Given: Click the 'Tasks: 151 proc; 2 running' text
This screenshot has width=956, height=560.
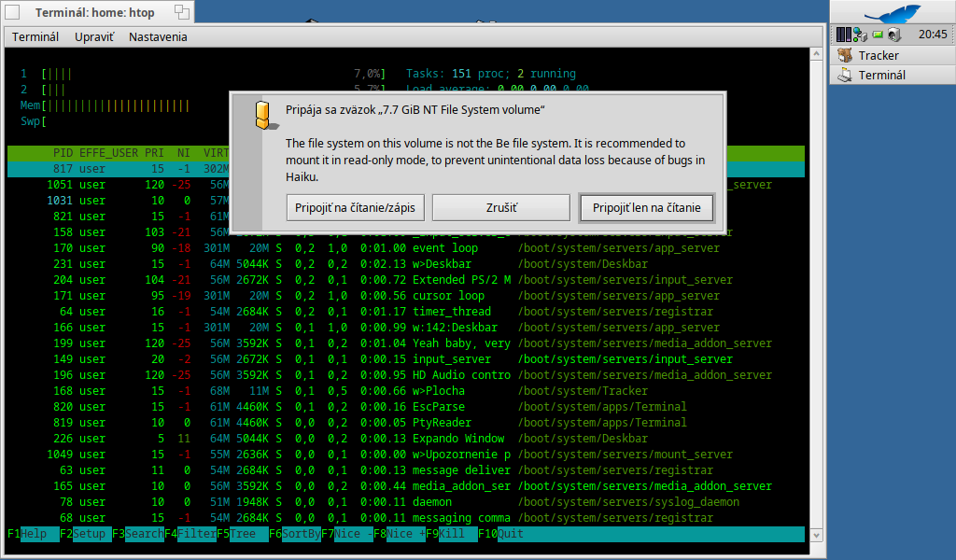Looking at the screenshot, I should coord(491,74).
